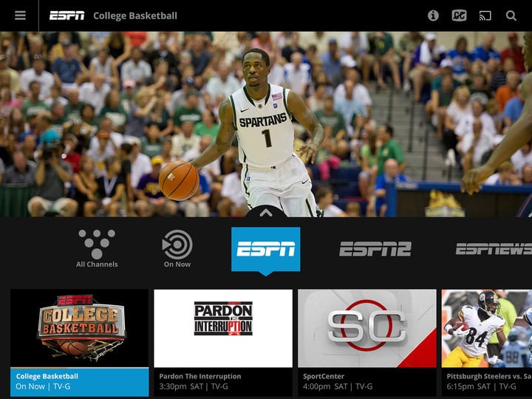Click the Pittsburgh Steelers 6:15pm listing label
The width and height of the screenshot is (532, 399).
tap(487, 382)
